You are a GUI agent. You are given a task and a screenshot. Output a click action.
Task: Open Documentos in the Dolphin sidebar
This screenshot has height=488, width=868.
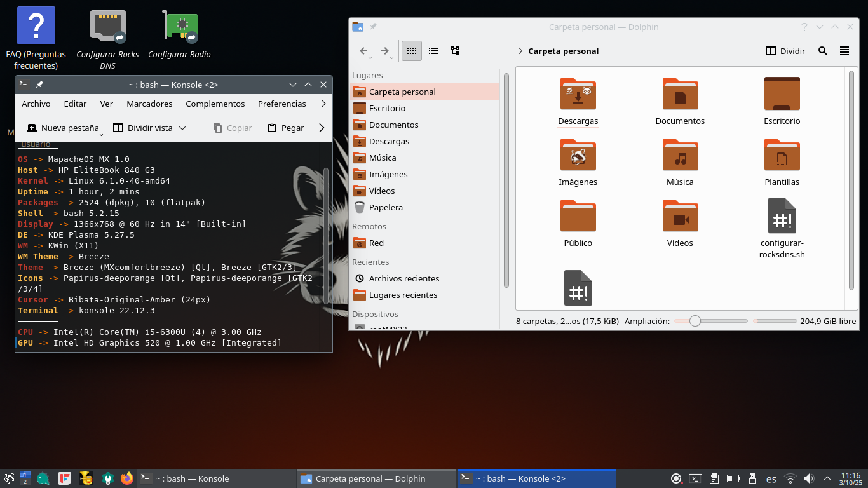[x=426, y=125]
